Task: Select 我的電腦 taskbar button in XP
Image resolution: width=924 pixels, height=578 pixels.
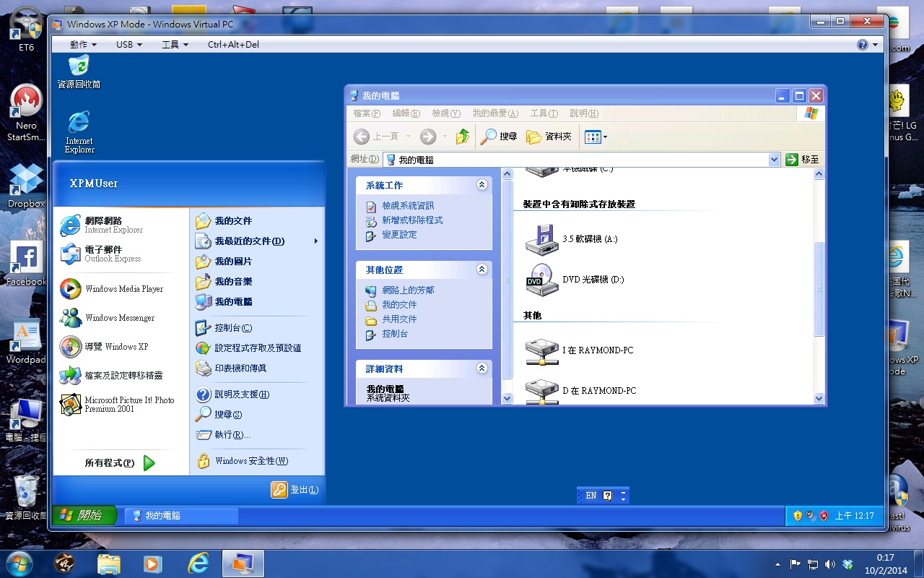Action: [182, 516]
